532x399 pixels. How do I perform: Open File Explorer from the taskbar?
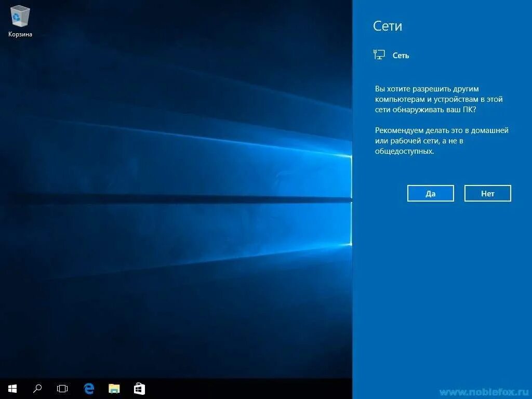(x=114, y=389)
